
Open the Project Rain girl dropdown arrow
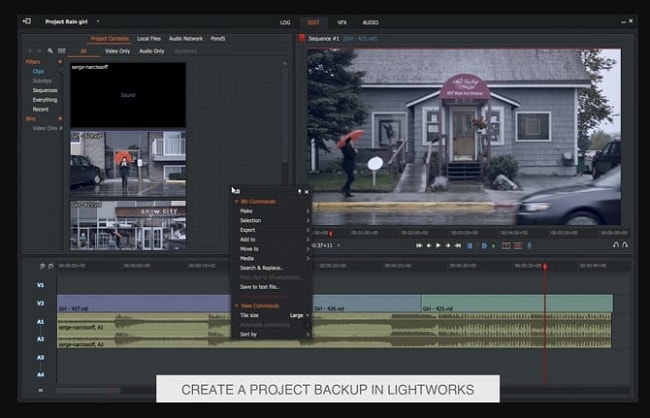point(98,21)
